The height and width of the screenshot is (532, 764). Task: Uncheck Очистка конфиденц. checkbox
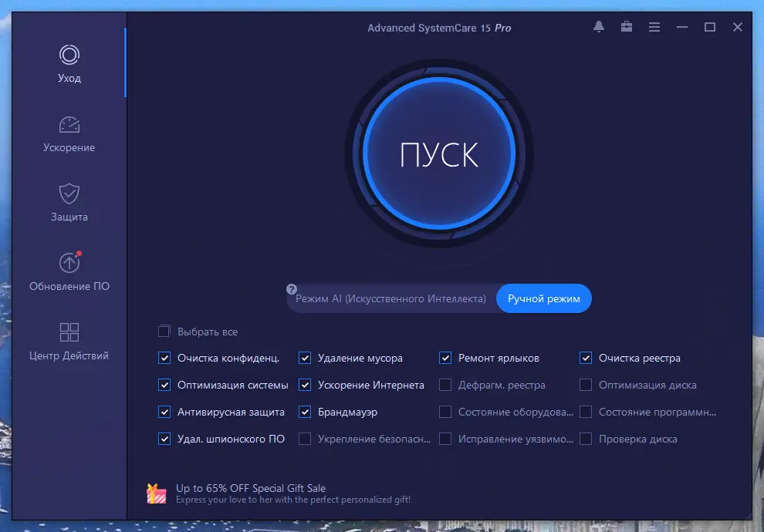pos(164,359)
